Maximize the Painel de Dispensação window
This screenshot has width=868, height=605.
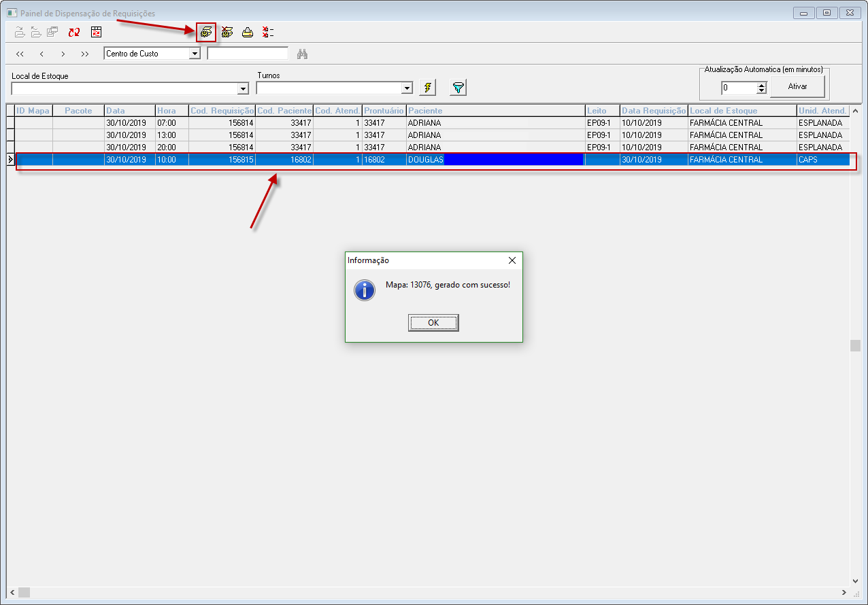tap(827, 12)
